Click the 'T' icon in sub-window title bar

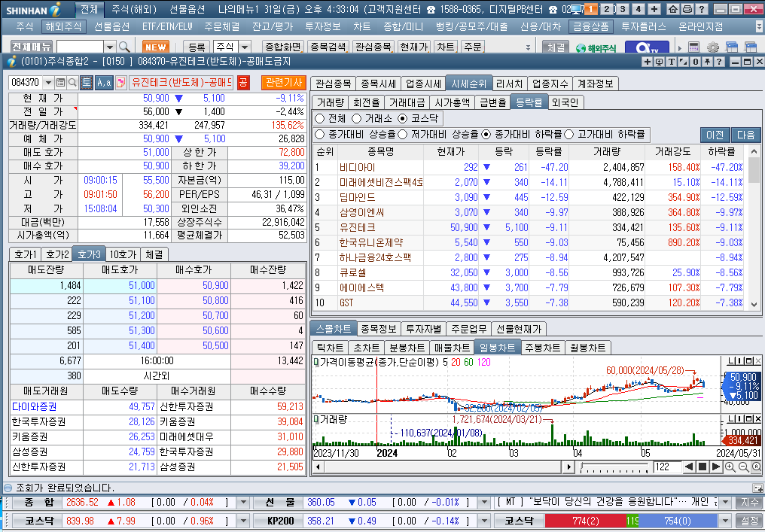click(672, 62)
